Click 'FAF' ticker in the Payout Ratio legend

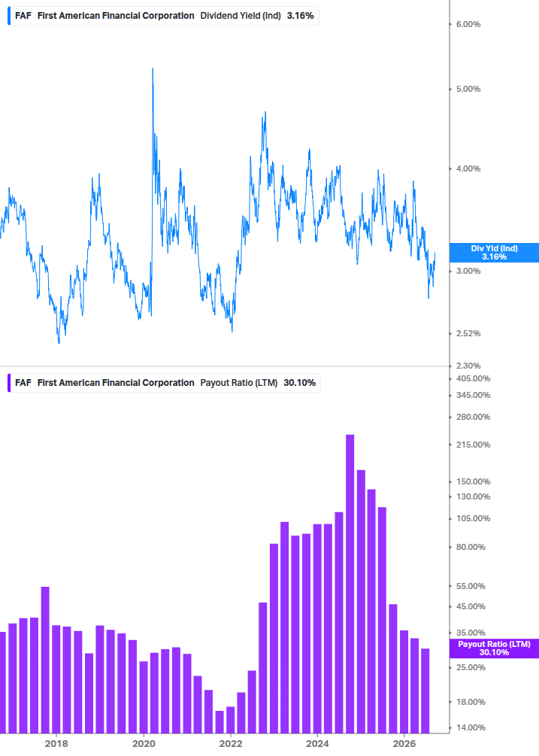point(23,383)
